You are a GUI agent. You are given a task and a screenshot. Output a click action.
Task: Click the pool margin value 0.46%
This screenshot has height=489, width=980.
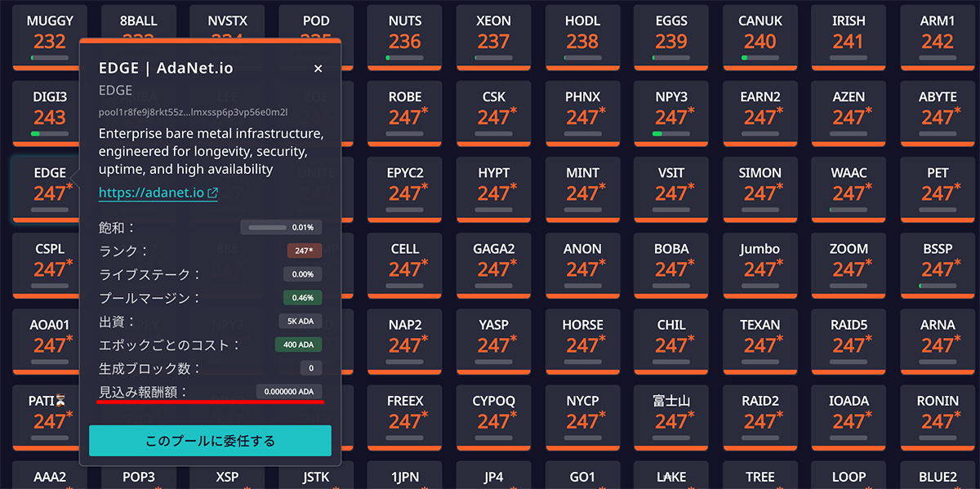click(x=303, y=298)
